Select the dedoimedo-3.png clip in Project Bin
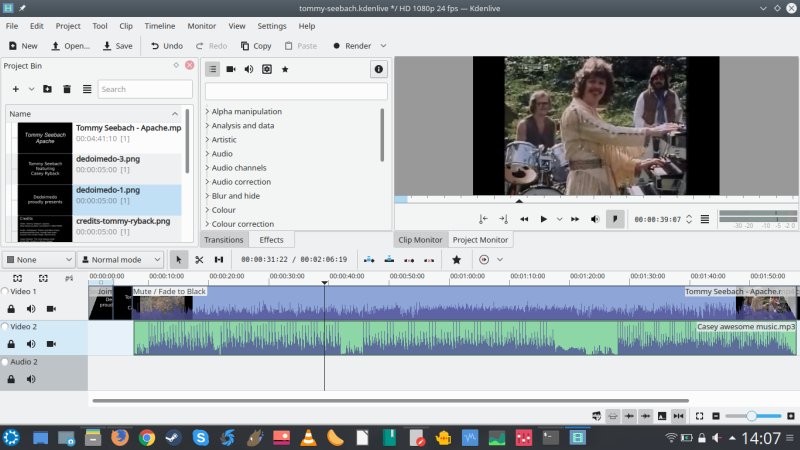 point(108,158)
